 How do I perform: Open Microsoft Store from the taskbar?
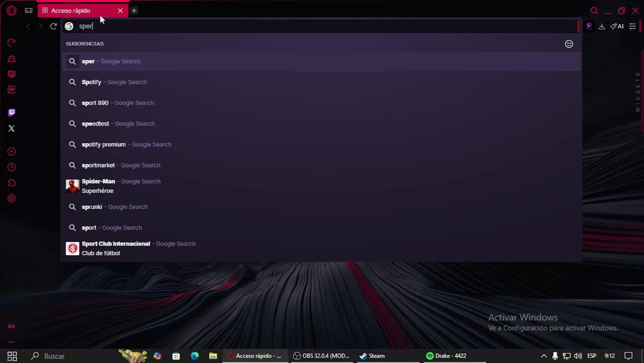[x=176, y=356]
